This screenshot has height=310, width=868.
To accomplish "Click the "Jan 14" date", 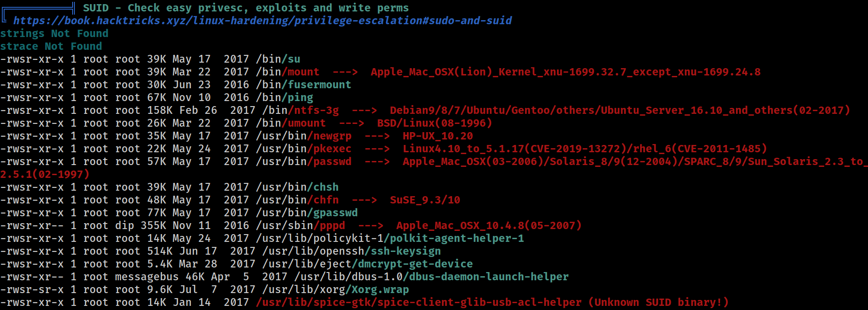I will (192, 302).
